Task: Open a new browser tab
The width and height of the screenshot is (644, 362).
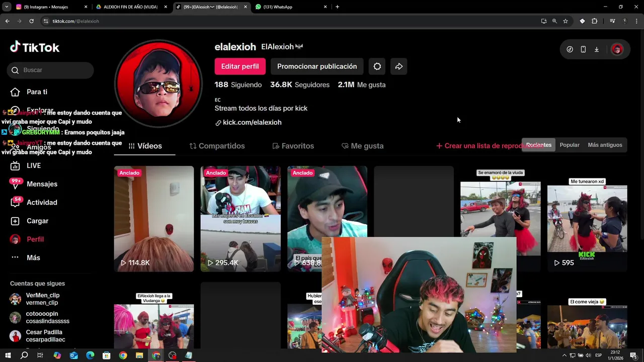Action: [x=337, y=7]
